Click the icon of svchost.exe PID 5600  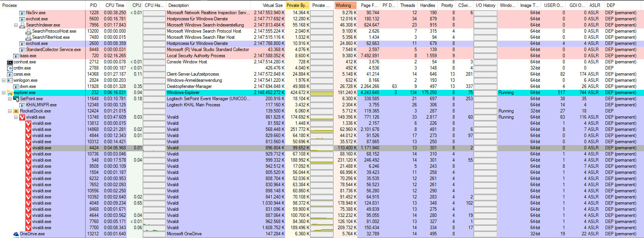point(22,19)
